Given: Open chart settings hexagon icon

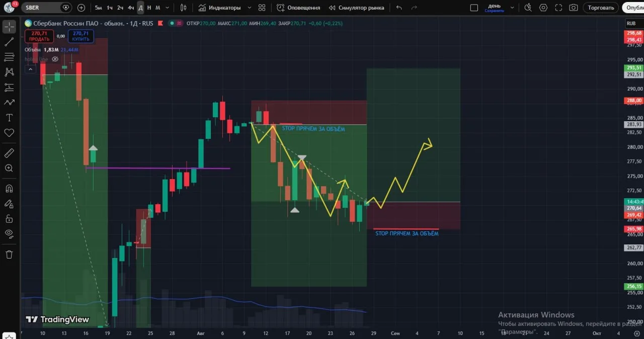Looking at the screenshot, I should (543, 8).
